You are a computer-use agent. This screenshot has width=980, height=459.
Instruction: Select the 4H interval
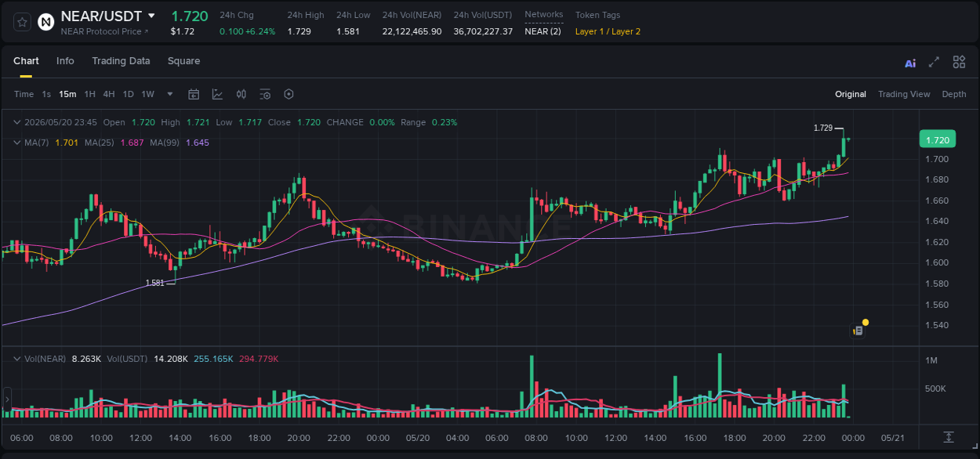(108, 94)
